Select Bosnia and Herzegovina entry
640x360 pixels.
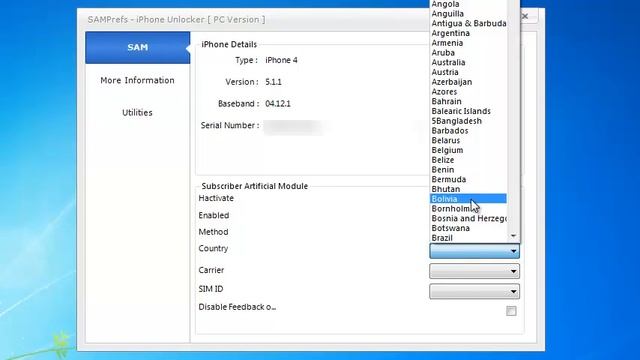pyautogui.click(x=469, y=218)
